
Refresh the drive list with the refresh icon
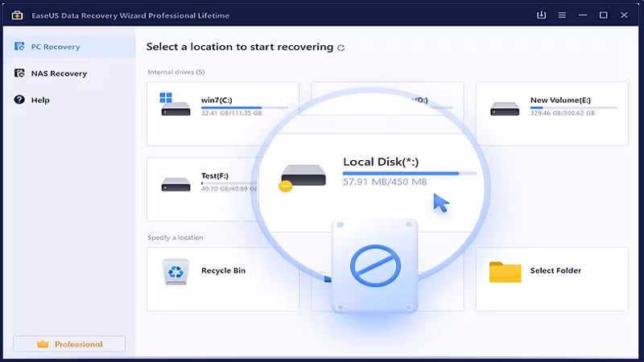tap(341, 47)
